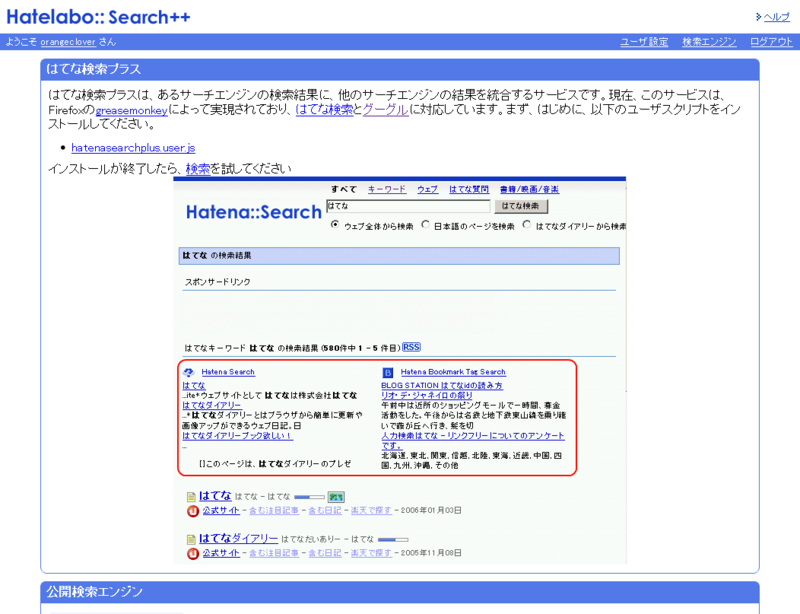The height and width of the screenshot is (614, 800).
Task: Select the 日本語のページを検索 radio button
Action: coord(425,224)
